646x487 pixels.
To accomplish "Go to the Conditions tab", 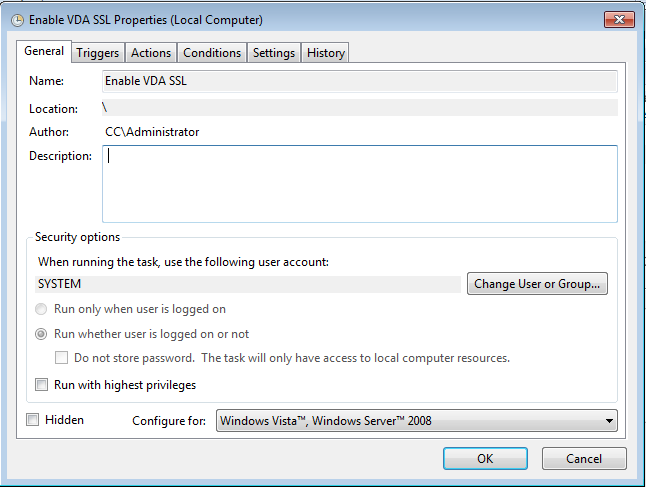I will (212, 53).
